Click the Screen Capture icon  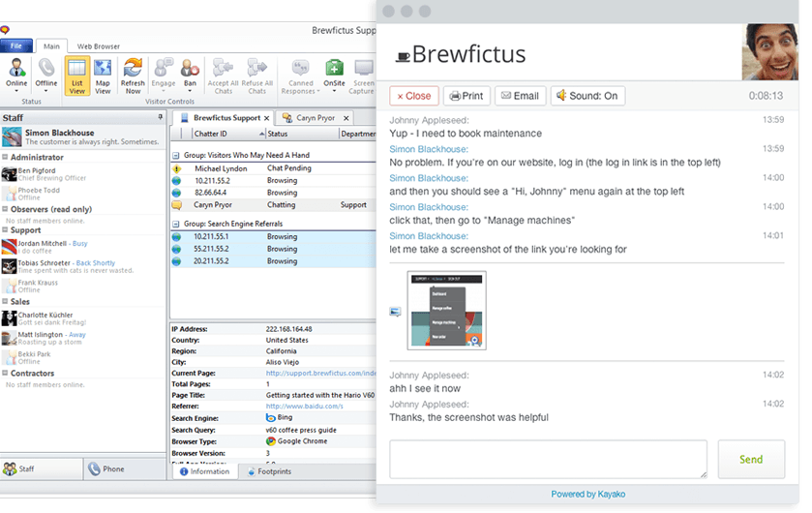click(x=364, y=68)
